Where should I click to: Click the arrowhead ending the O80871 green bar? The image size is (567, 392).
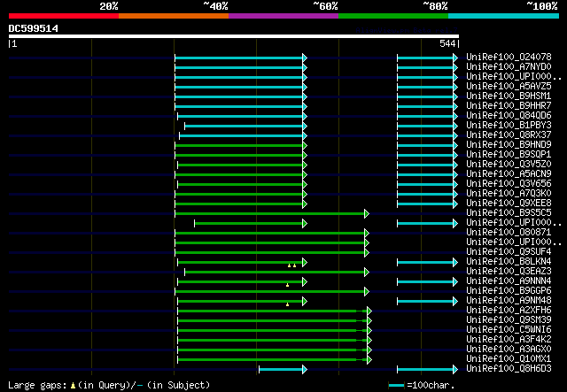367,233
